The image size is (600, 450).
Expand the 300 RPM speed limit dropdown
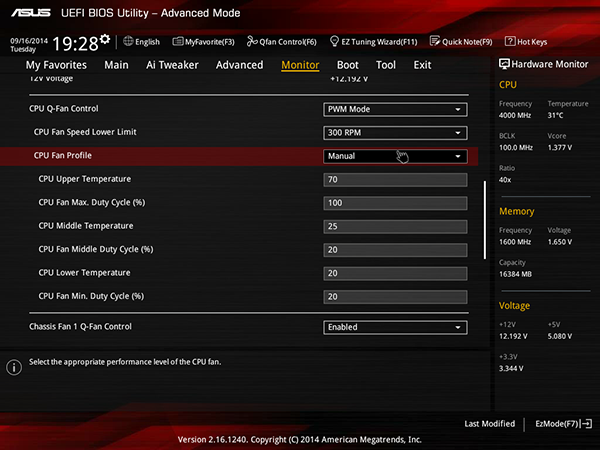(x=395, y=133)
